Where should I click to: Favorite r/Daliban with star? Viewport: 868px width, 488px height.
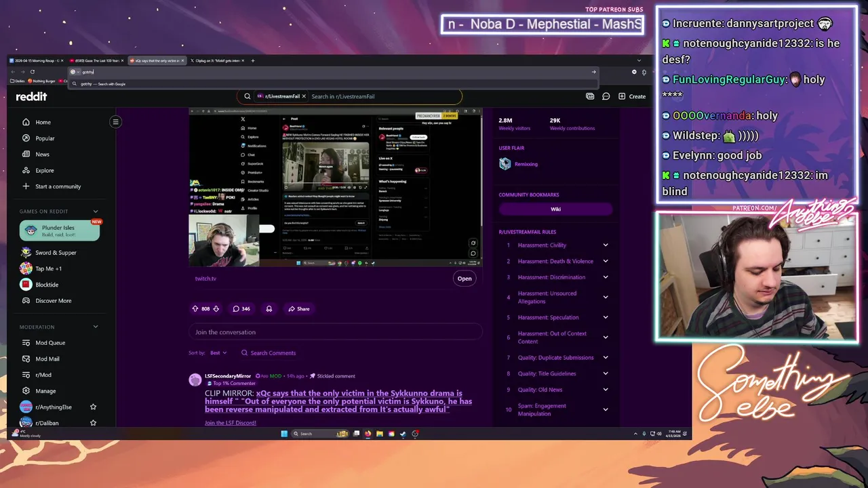94,423
